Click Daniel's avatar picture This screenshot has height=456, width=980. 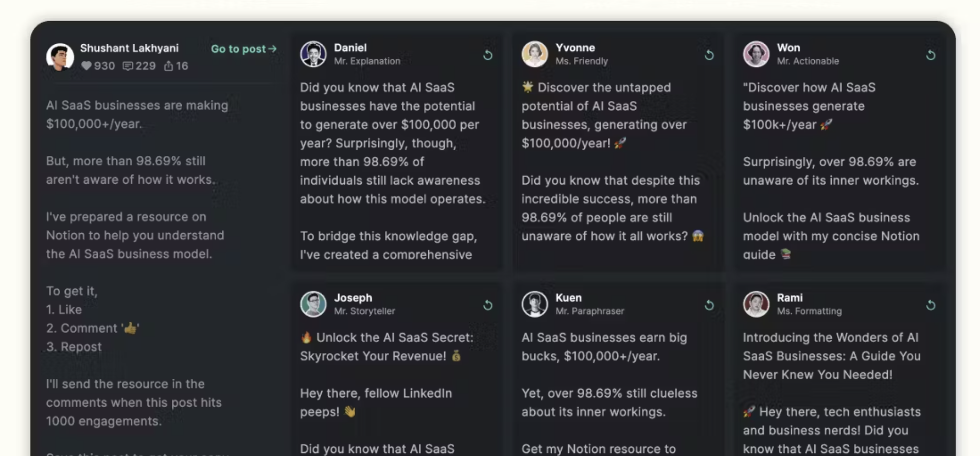point(313,54)
